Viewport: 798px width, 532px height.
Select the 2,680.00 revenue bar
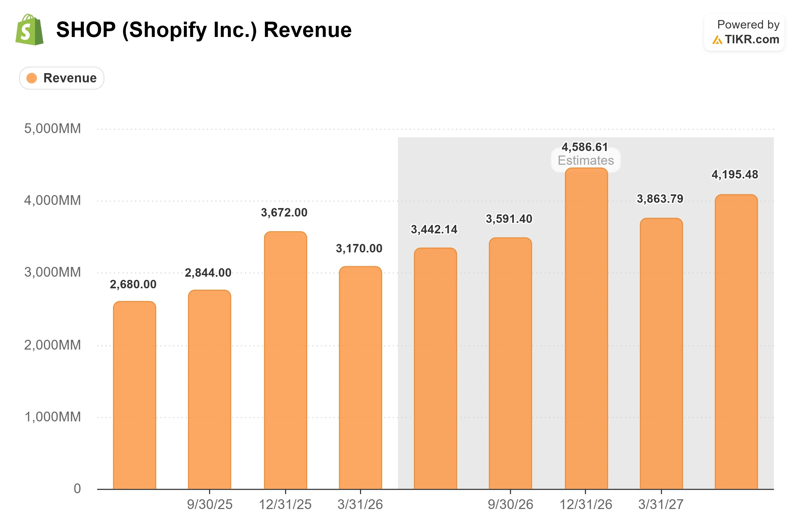[x=135, y=395]
